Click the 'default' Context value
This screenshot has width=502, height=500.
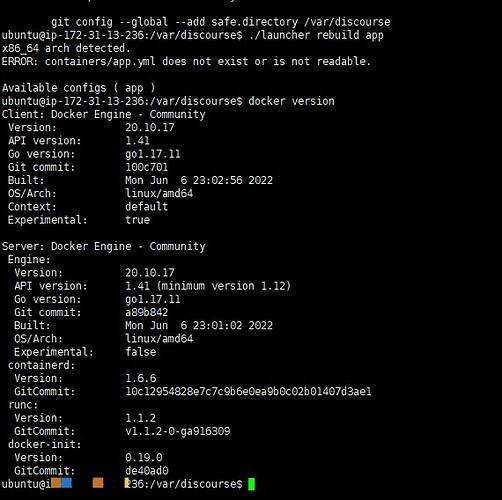147,207
